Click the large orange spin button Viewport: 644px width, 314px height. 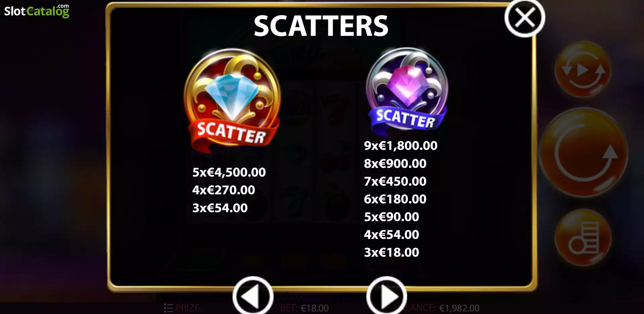point(584,152)
